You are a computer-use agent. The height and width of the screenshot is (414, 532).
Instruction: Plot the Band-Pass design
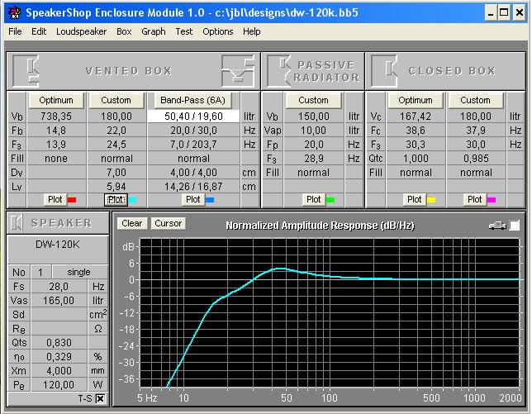(x=192, y=199)
